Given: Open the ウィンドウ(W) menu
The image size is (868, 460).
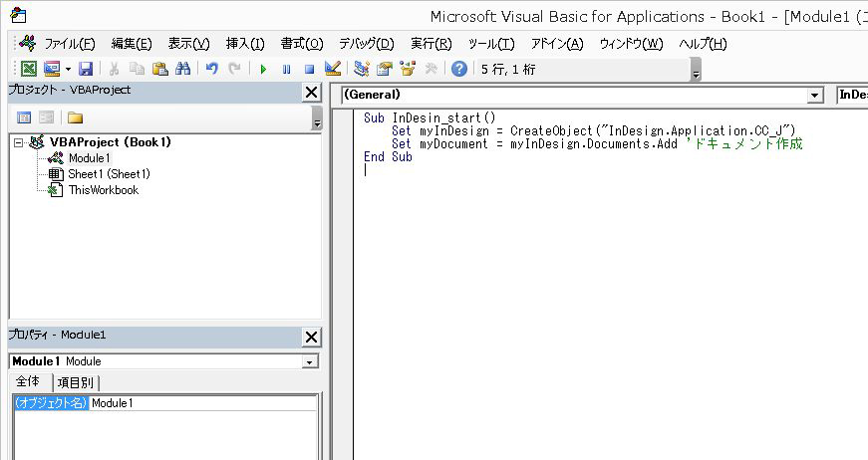Looking at the screenshot, I should tap(631, 43).
